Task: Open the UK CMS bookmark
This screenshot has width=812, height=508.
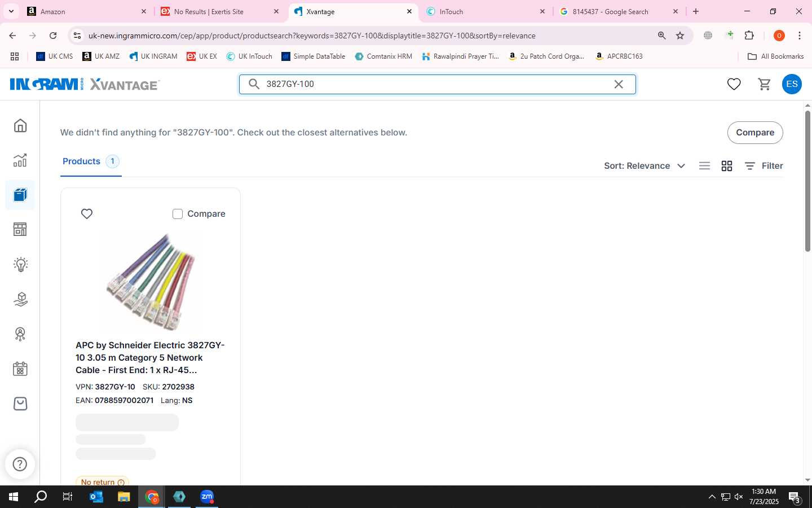Action: (55, 56)
